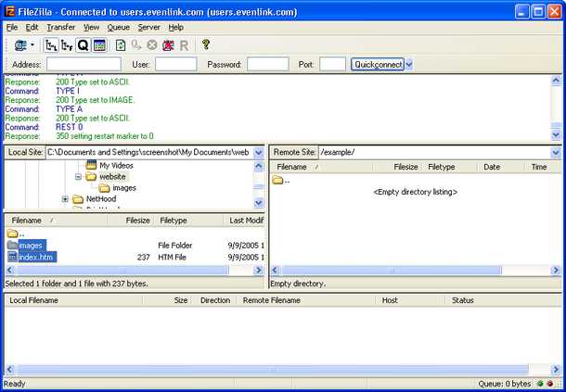Click the Refresh toolbar icon
The height and width of the screenshot is (392, 566).
[121, 45]
